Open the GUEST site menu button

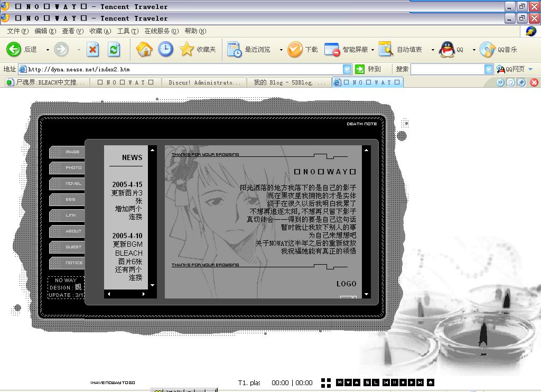(x=67, y=247)
